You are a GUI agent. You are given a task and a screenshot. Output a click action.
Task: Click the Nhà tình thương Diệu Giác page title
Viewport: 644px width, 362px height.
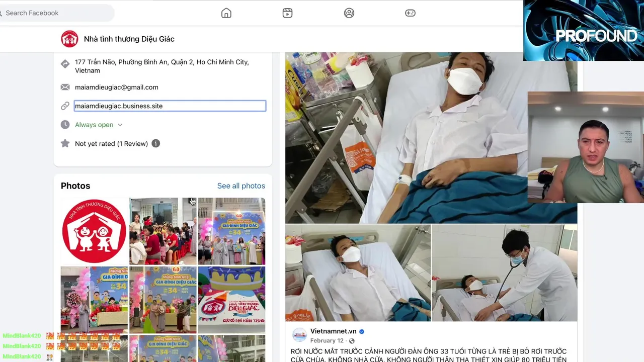coord(129,39)
